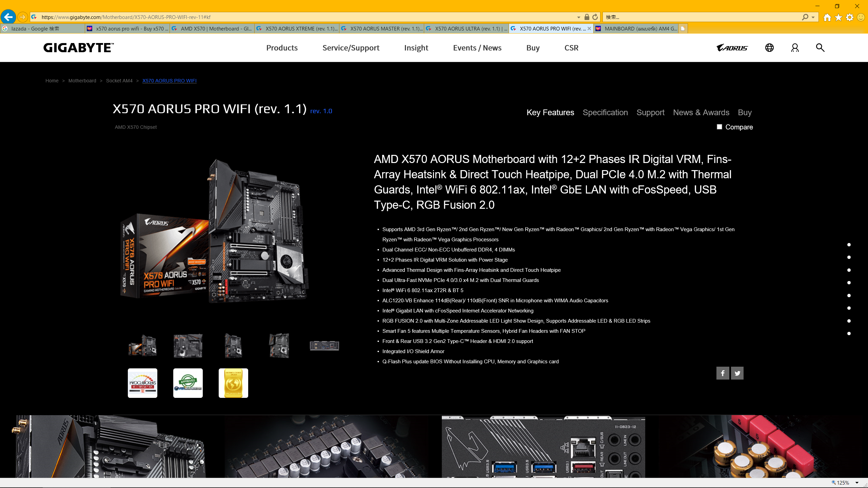
Task: Open the Insight menu
Action: 416,48
